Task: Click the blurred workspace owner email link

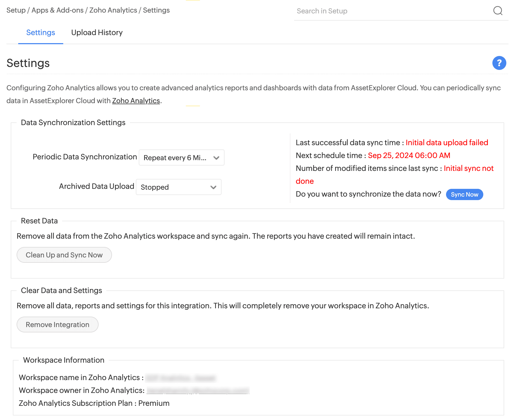Action: (x=198, y=390)
